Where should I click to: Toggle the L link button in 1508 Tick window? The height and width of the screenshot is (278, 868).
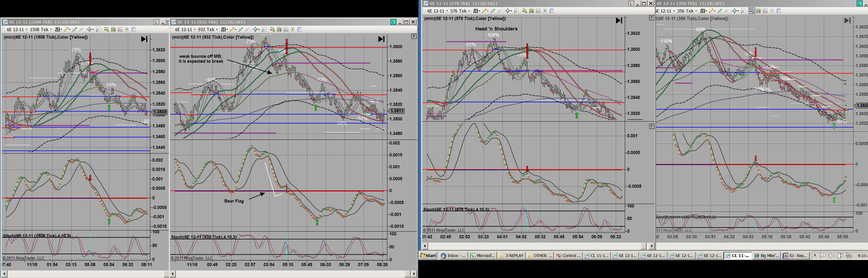[156, 22]
